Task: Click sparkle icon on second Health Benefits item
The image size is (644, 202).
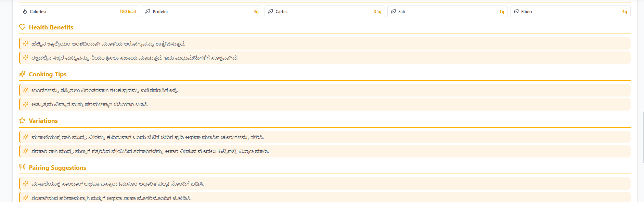Action: [26, 58]
